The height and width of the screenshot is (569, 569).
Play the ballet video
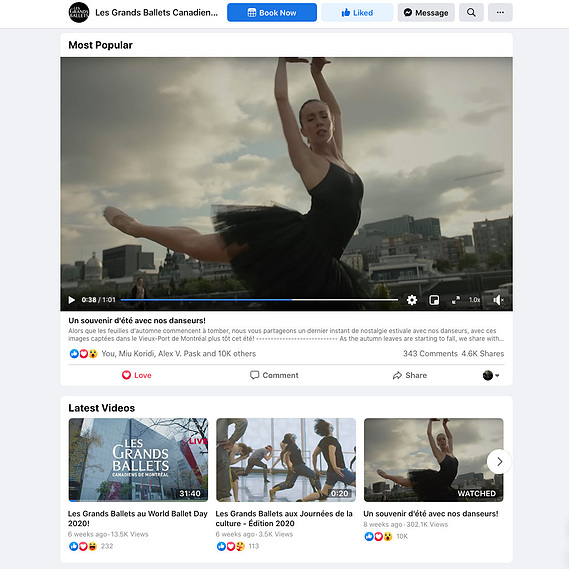[71, 300]
